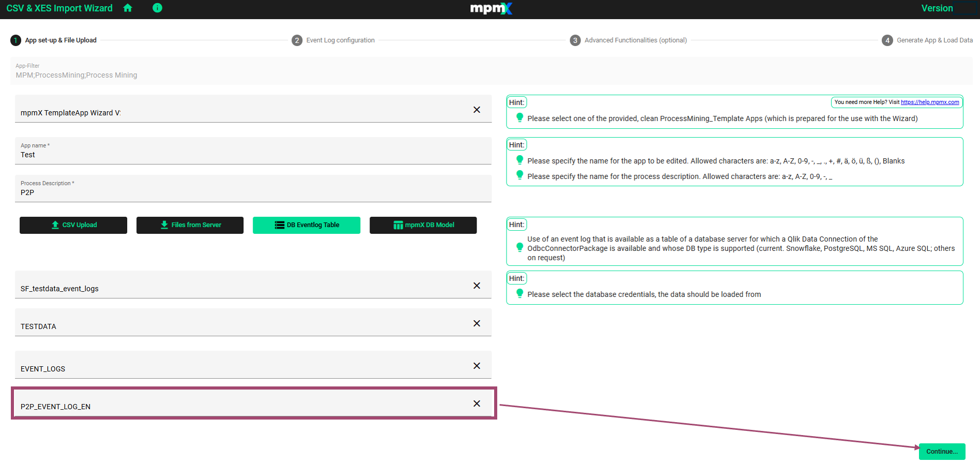Viewport: 980px width, 463px height.
Task: Click the CSV & XES Import Wizard title
Action: point(59,8)
